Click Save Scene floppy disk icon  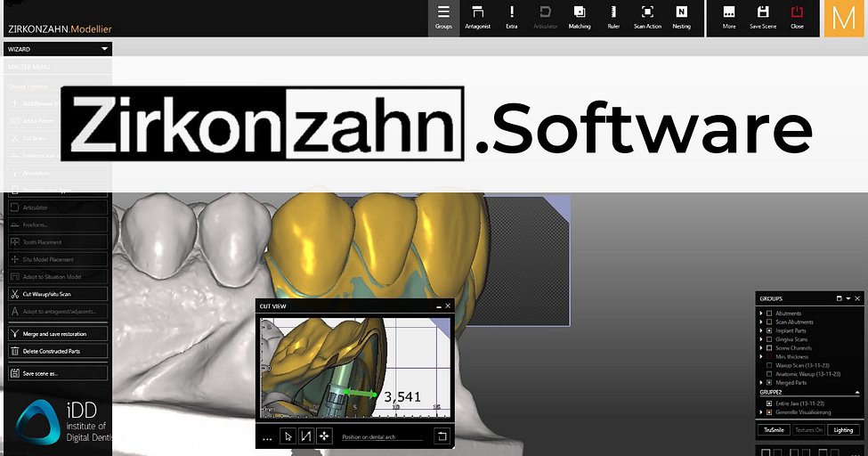click(x=763, y=17)
